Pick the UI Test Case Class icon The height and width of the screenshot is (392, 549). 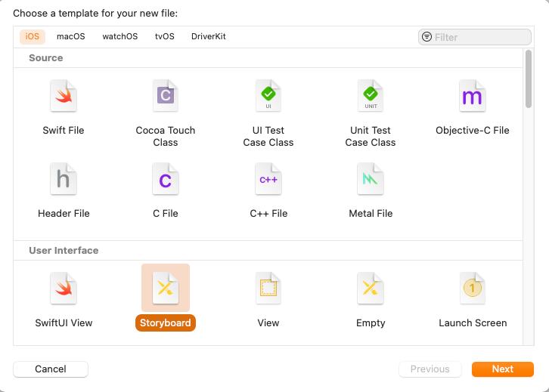(268, 95)
